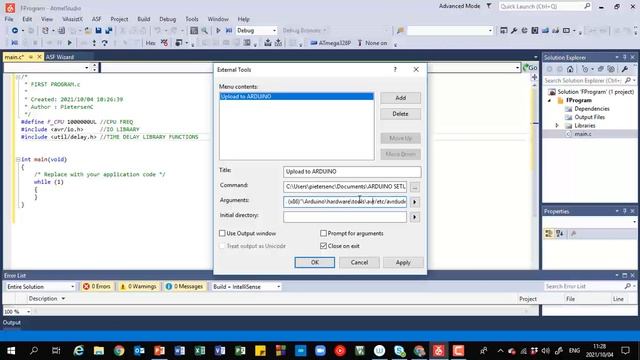Open the VAssistX menu
Image resolution: width=640 pixels, height=360 pixels.
(72, 19)
